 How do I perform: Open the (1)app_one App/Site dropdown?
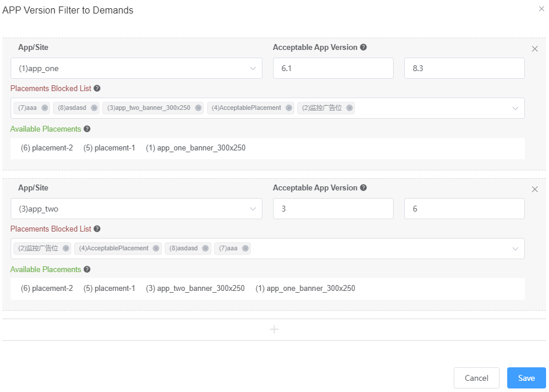tap(137, 68)
